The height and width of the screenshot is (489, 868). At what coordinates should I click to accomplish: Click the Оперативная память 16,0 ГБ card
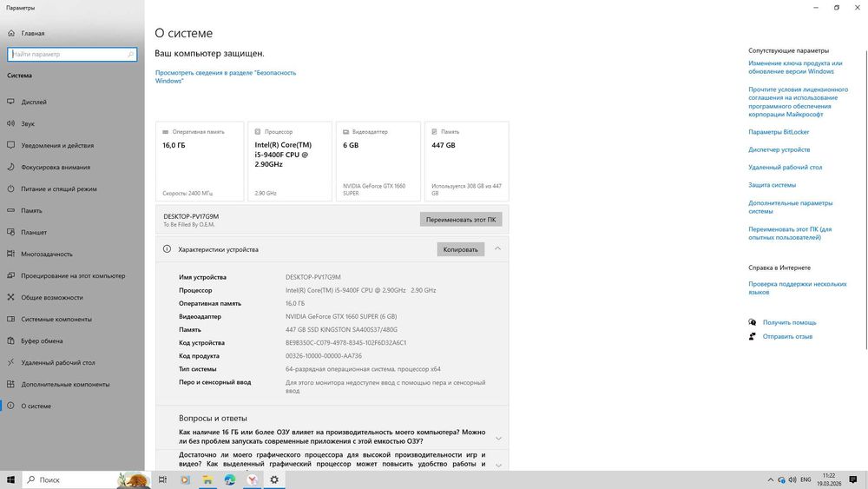coord(200,162)
